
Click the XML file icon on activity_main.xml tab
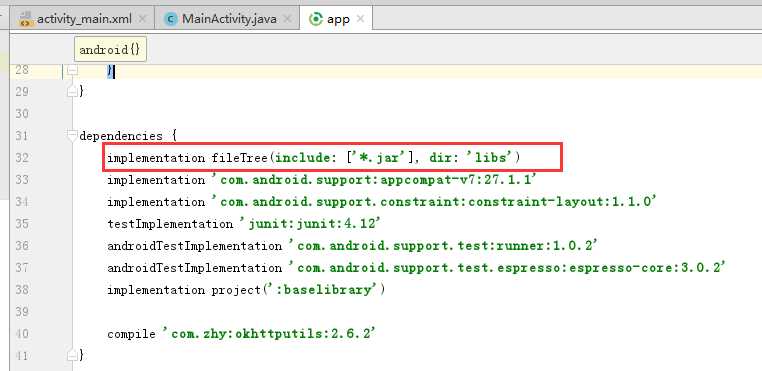tap(26, 19)
